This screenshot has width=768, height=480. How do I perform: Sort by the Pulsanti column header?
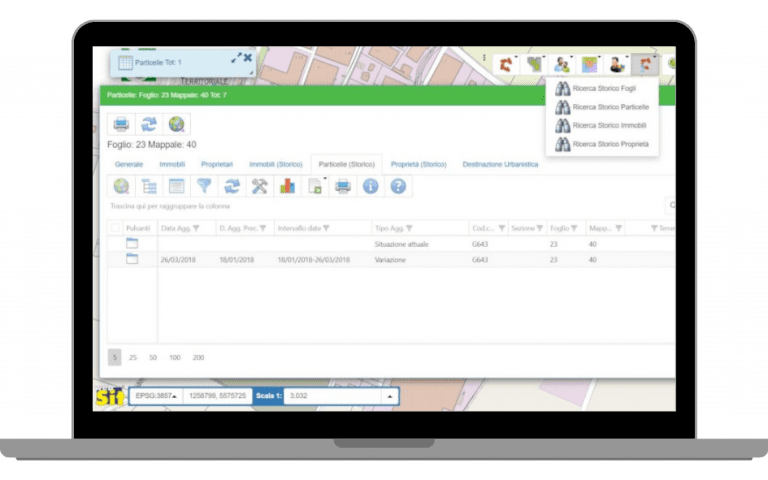click(138, 228)
